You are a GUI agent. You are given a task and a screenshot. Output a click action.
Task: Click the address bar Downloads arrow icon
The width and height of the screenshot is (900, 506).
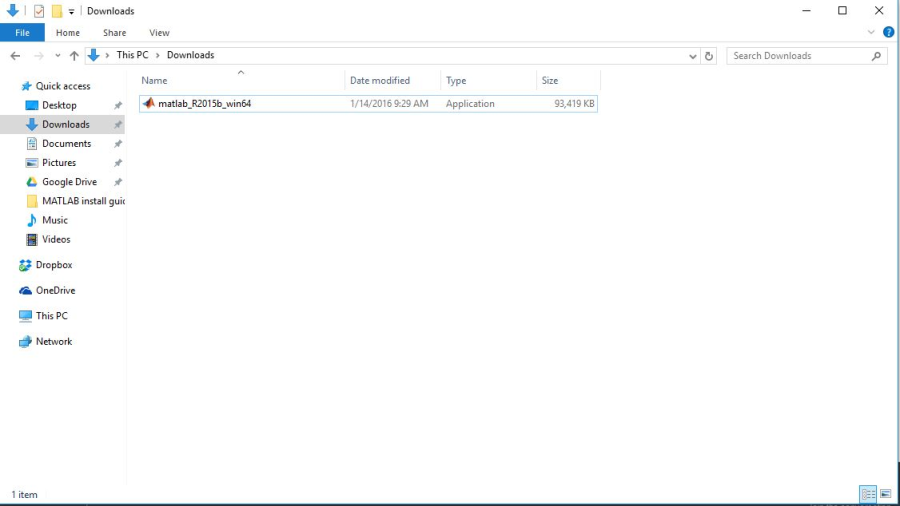[x=94, y=55]
